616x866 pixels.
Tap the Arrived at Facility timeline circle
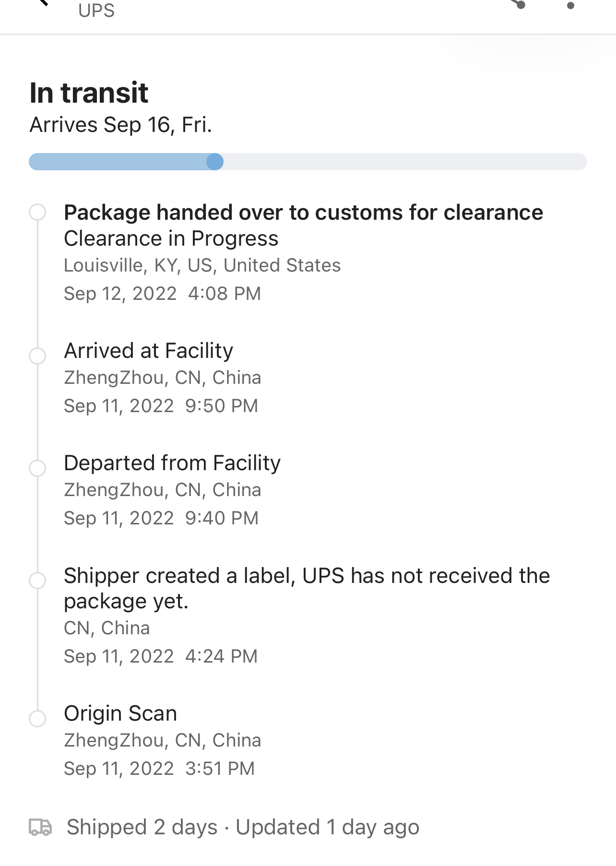click(37, 356)
